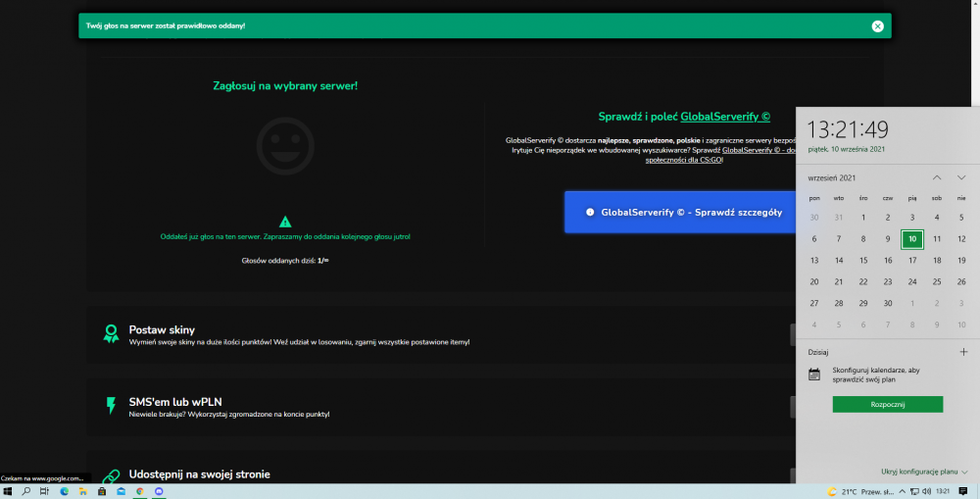Open GlobalServerify © link in heading
Image resolution: width=980 pixels, height=499 pixels.
[x=725, y=117]
